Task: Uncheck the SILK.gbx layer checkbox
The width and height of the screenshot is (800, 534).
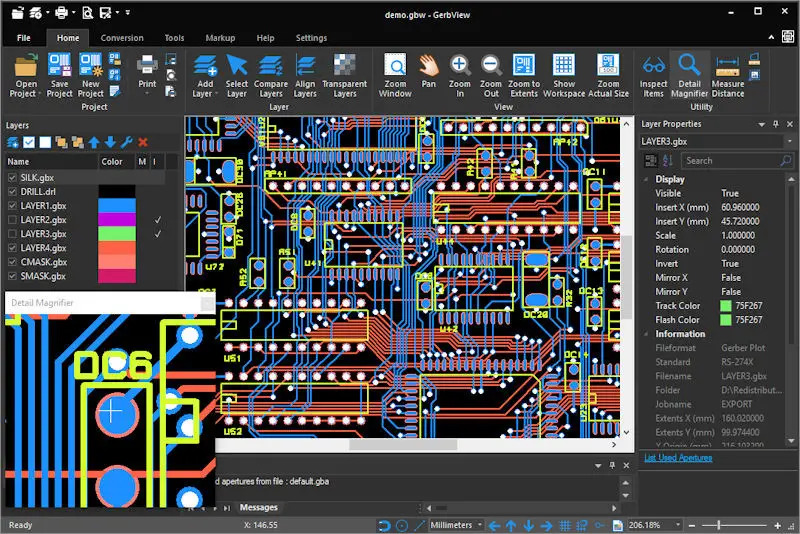Action: [x=12, y=177]
